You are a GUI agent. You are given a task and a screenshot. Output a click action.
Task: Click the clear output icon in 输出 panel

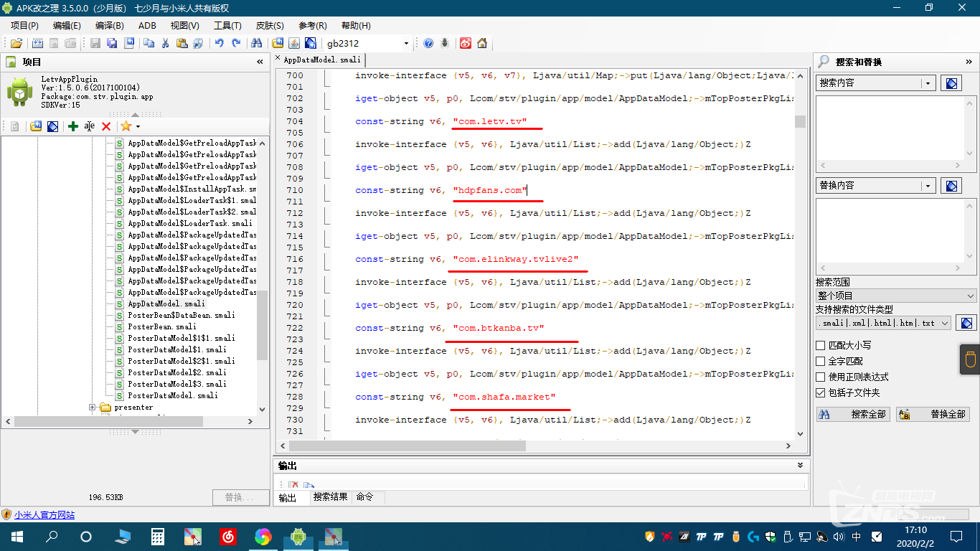click(293, 486)
